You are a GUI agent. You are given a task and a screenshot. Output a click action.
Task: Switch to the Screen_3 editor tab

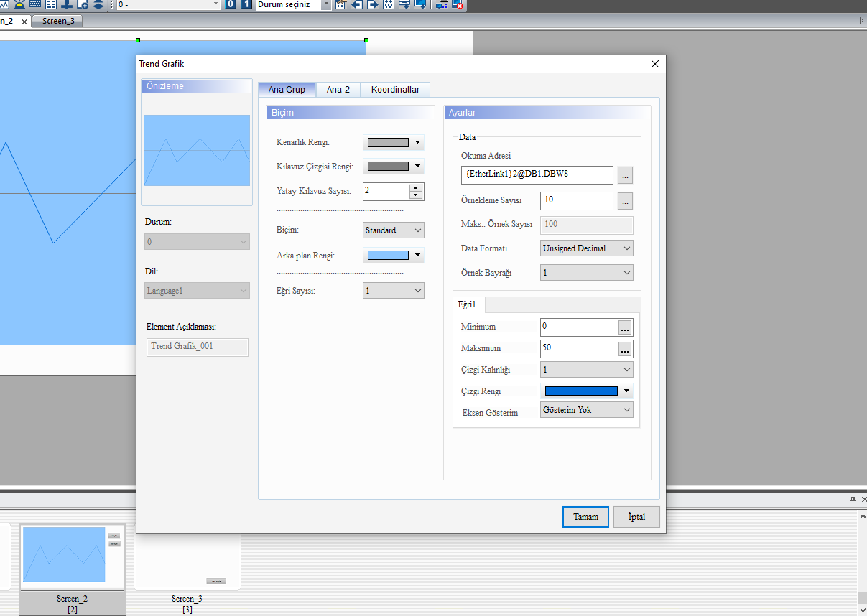[58, 22]
